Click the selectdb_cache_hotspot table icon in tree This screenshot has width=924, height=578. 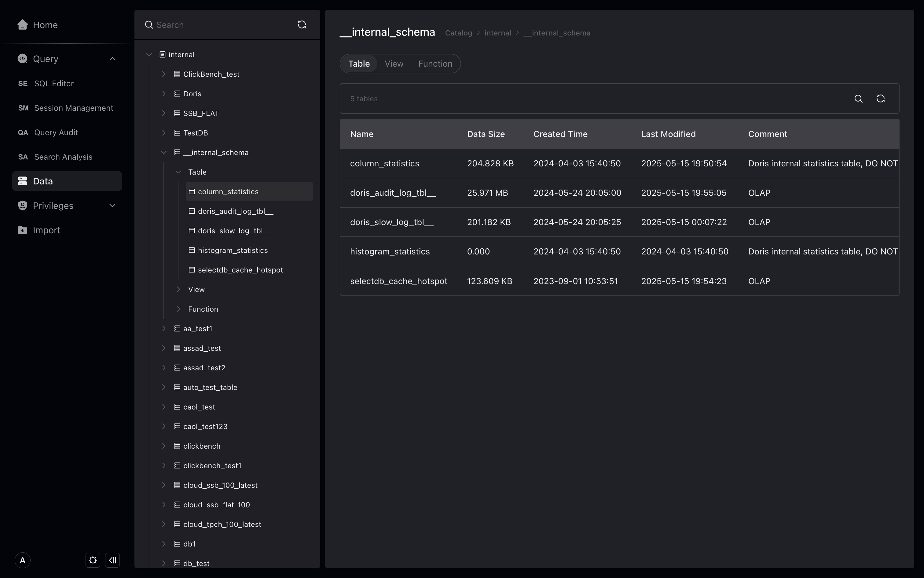tap(192, 270)
